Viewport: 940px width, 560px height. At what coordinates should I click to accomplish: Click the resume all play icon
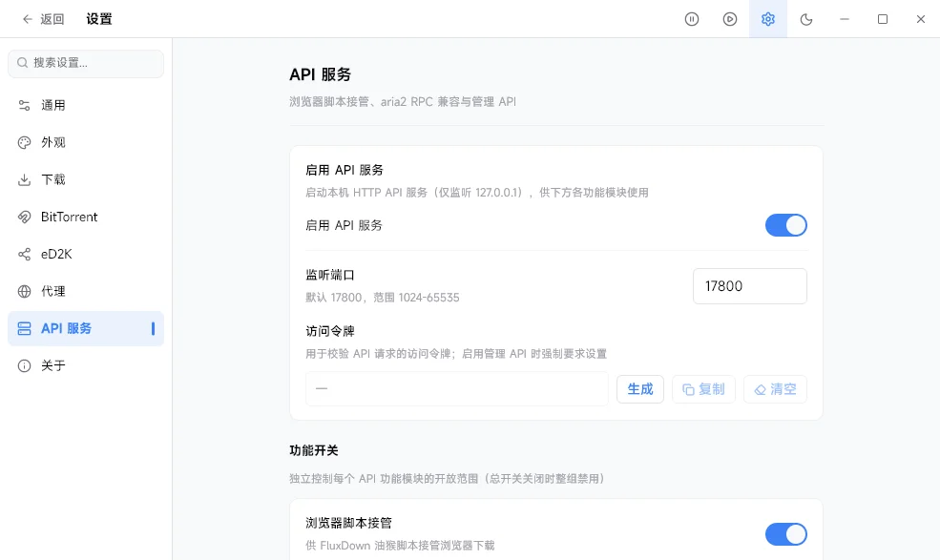pos(730,19)
